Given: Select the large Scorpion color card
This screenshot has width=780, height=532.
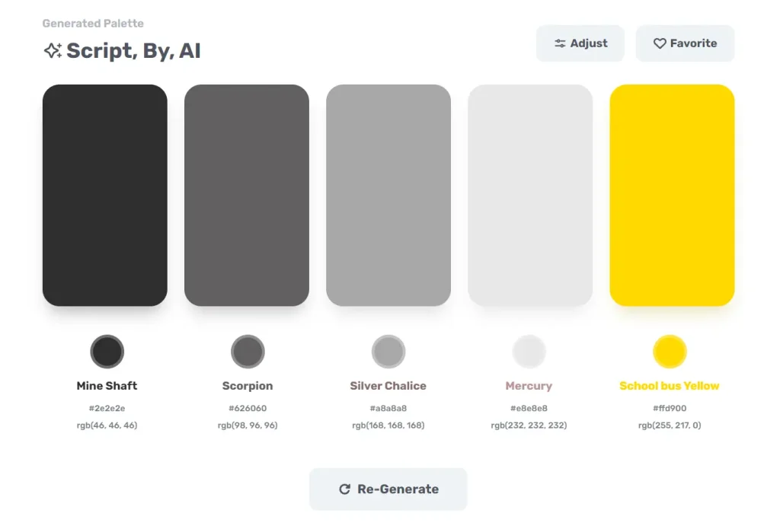Looking at the screenshot, I should (x=247, y=196).
